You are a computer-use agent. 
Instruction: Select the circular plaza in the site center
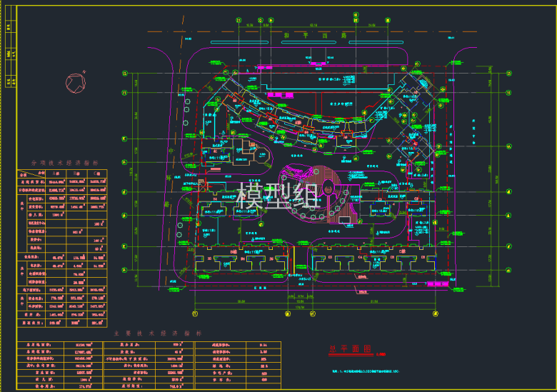(x=326, y=190)
